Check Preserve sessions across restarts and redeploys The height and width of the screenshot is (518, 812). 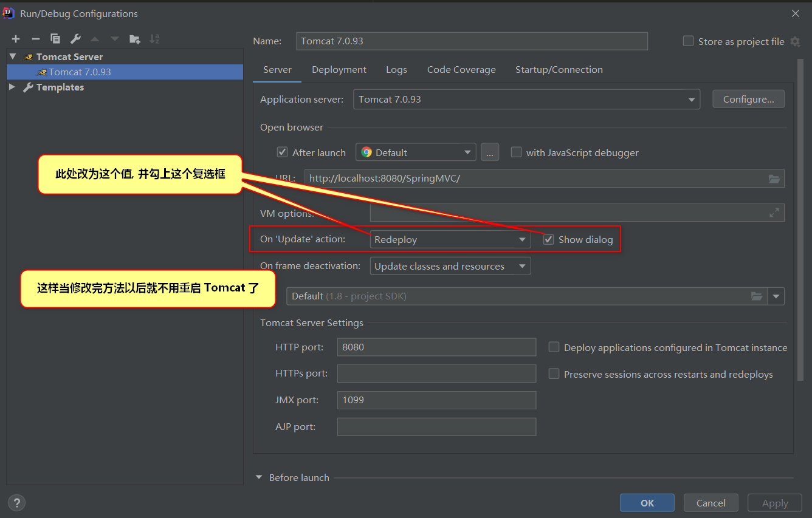[554, 374]
